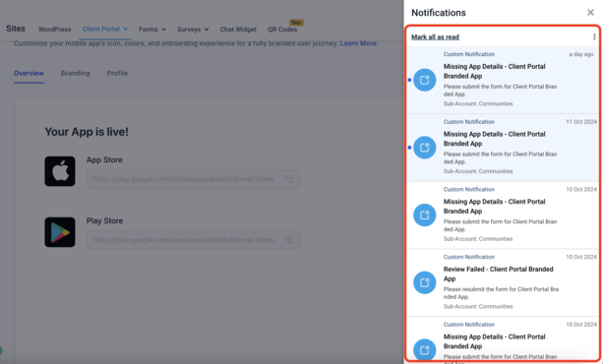Click the 'a day ago' timestamp
603x364 pixels.
(581, 54)
